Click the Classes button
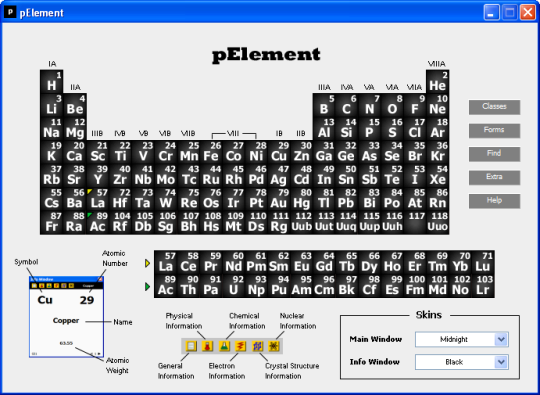This screenshot has height=395, width=540. 494,107
